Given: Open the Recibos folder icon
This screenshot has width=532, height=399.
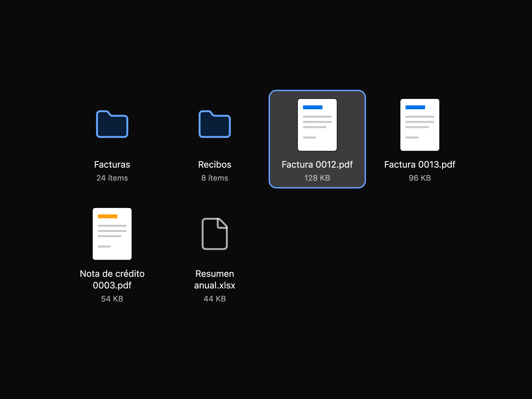Looking at the screenshot, I should (214, 124).
